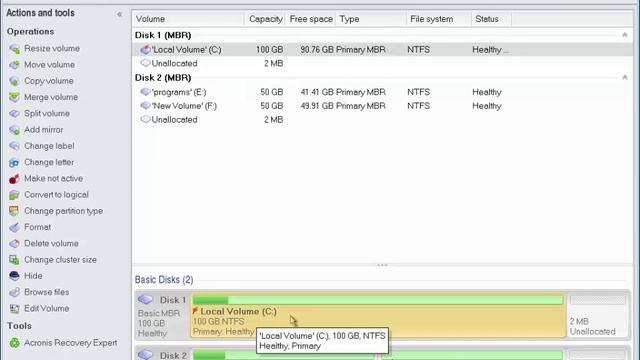640x360 pixels.
Task: Click the 49.91 GB free space cell
Action: [x=317, y=106]
